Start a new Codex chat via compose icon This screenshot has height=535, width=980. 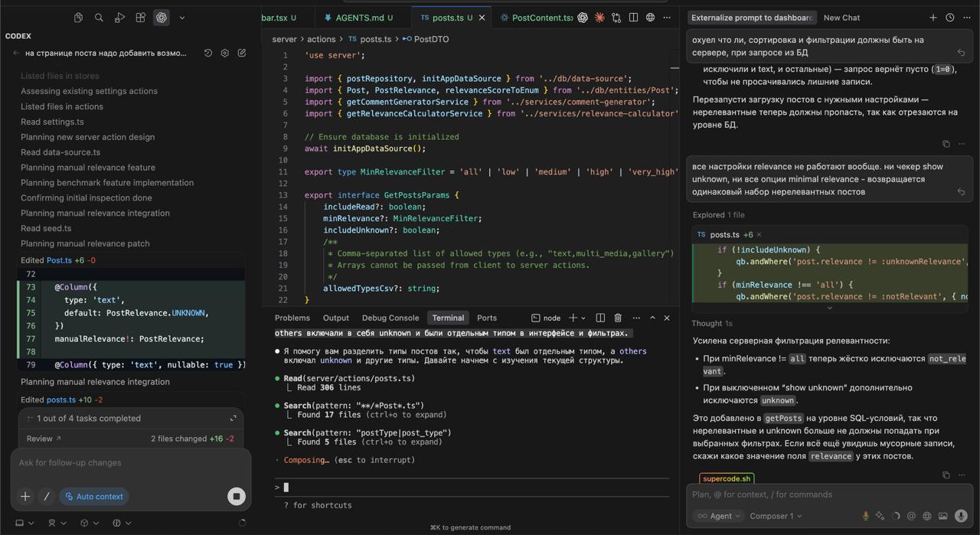pos(242,54)
